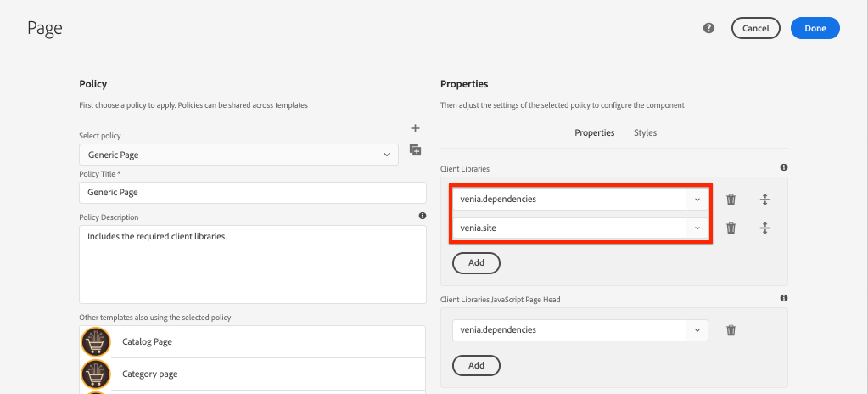Open the Select policy dropdown
This screenshot has height=394, width=868.
pos(238,155)
